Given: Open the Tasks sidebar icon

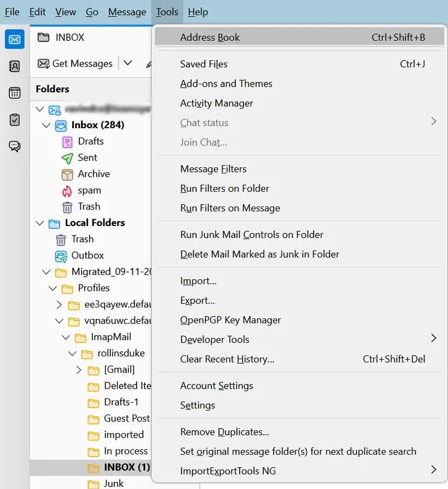Looking at the screenshot, I should [x=15, y=119].
